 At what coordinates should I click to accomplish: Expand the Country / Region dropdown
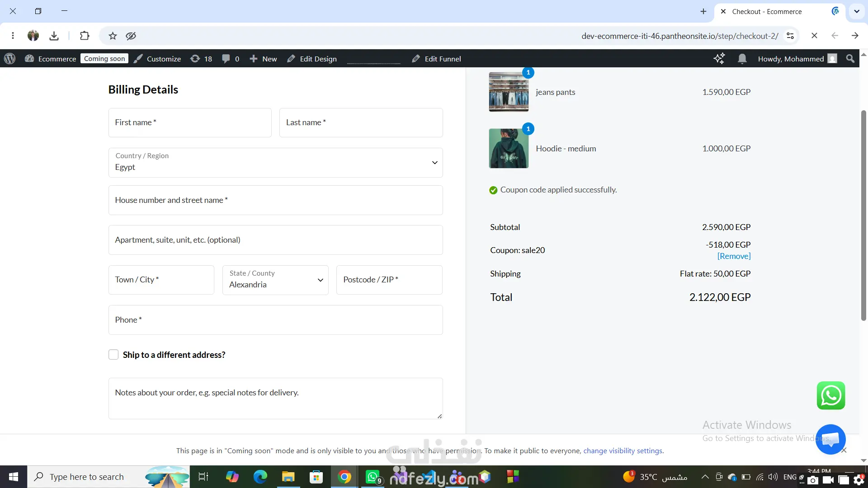276,163
